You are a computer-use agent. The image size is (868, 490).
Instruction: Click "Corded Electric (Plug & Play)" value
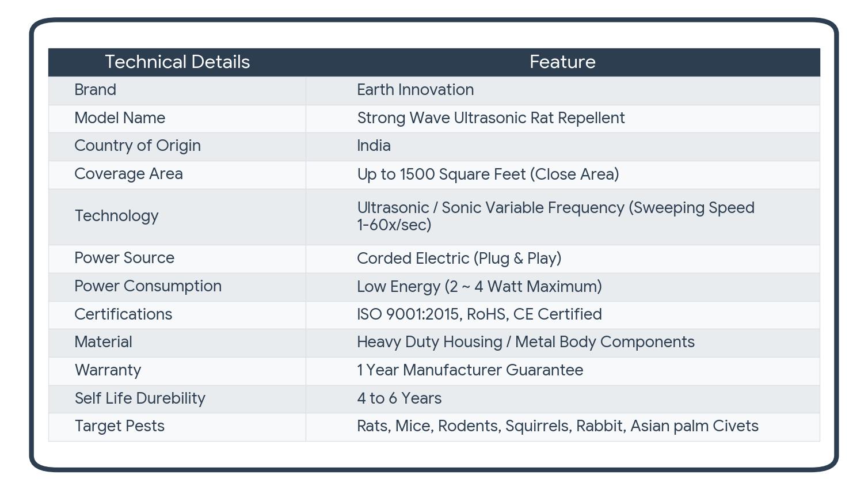click(x=459, y=259)
